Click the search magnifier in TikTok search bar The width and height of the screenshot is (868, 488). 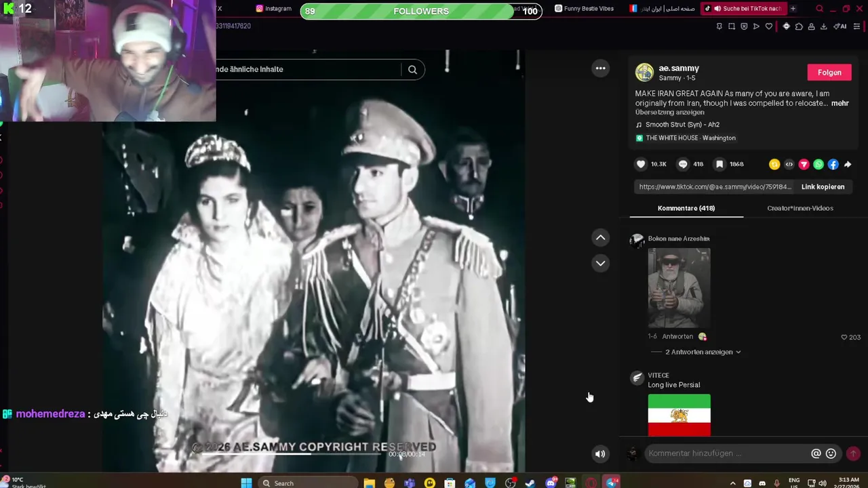click(412, 69)
